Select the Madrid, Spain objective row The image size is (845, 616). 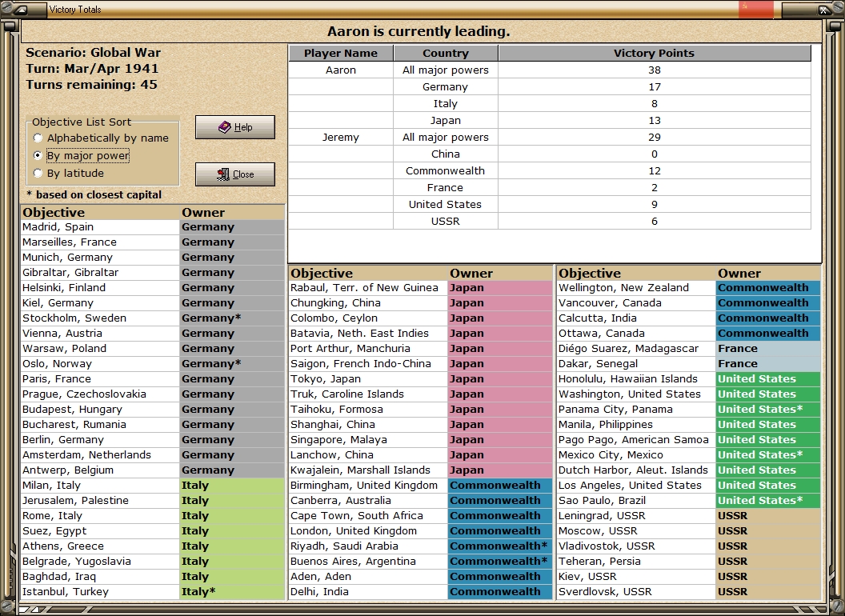click(100, 227)
